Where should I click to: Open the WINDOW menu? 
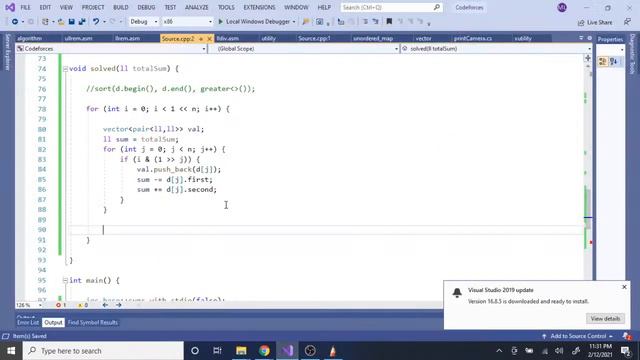[296, 7]
